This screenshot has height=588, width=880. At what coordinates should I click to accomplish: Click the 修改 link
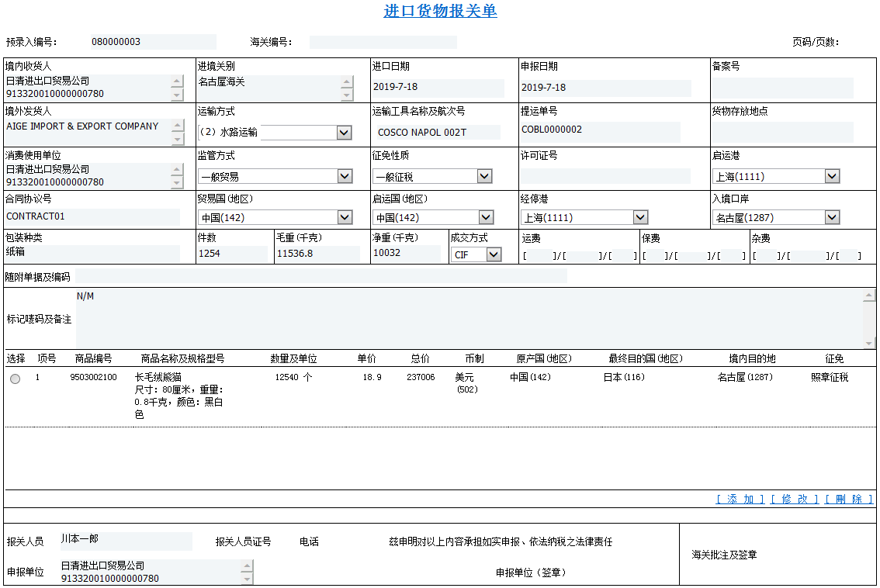(x=794, y=499)
